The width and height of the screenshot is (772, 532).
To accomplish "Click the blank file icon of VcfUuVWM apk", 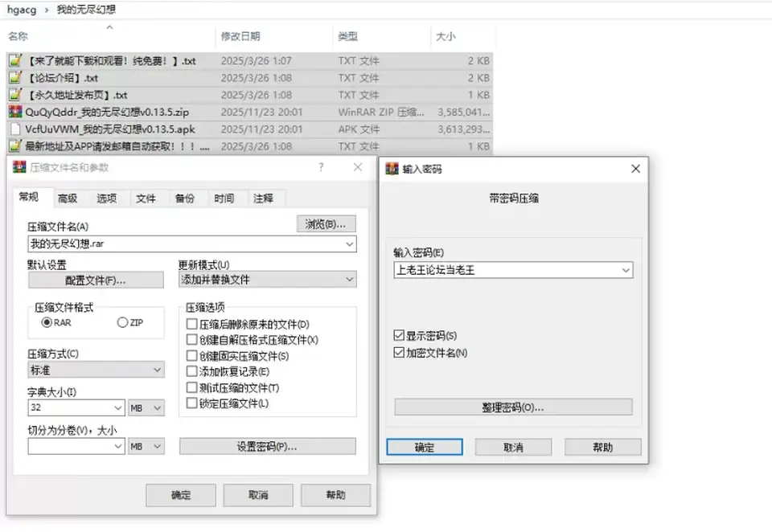I will point(16,129).
